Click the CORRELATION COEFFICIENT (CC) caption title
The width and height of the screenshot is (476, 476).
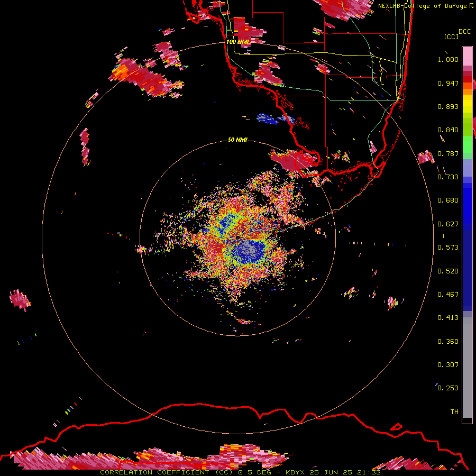[166, 472]
